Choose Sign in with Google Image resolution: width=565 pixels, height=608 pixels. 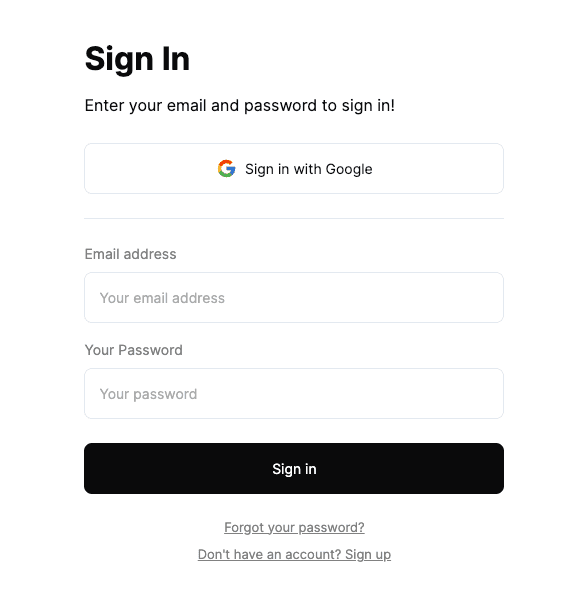294,169
